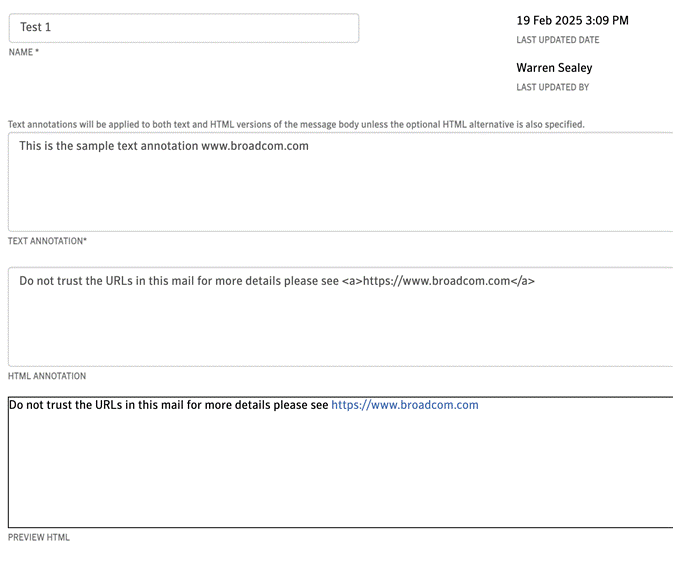Screen dimensions: 673x561
Task: Place cursor on www.broadcom.com in text annotation
Action: 255,146
